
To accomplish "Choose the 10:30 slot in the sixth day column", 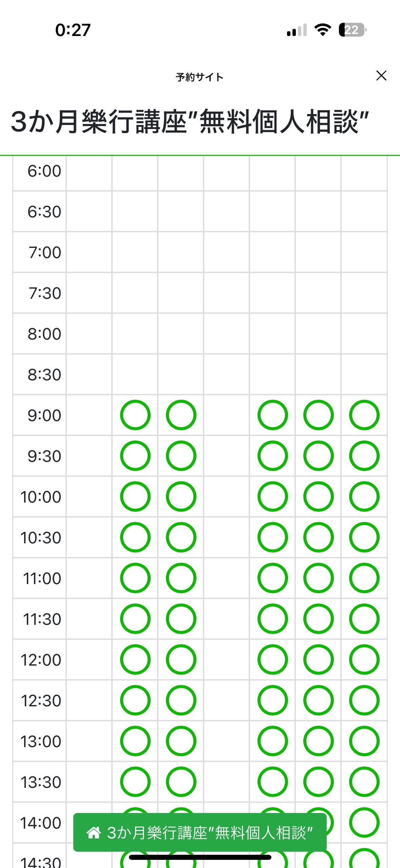I will pos(318,537).
